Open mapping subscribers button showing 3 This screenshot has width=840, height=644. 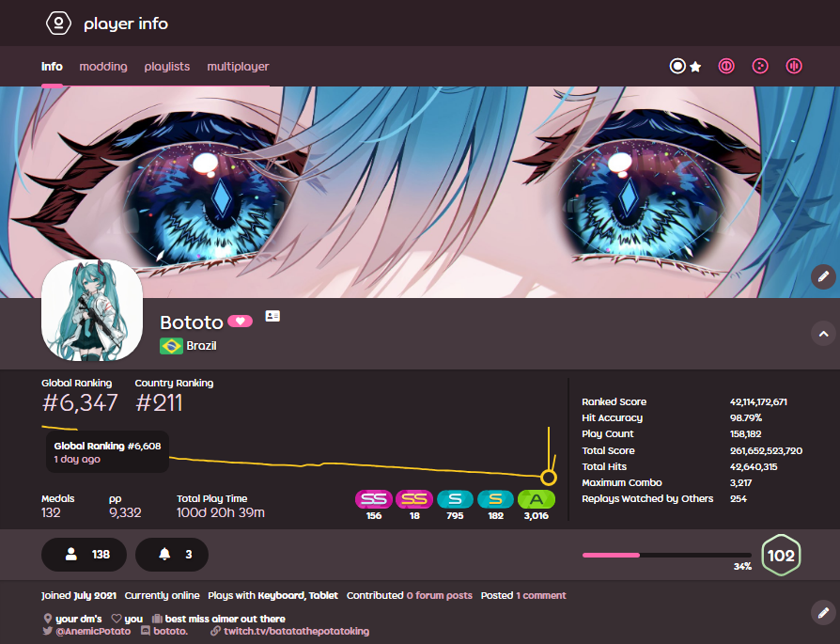[172, 555]
